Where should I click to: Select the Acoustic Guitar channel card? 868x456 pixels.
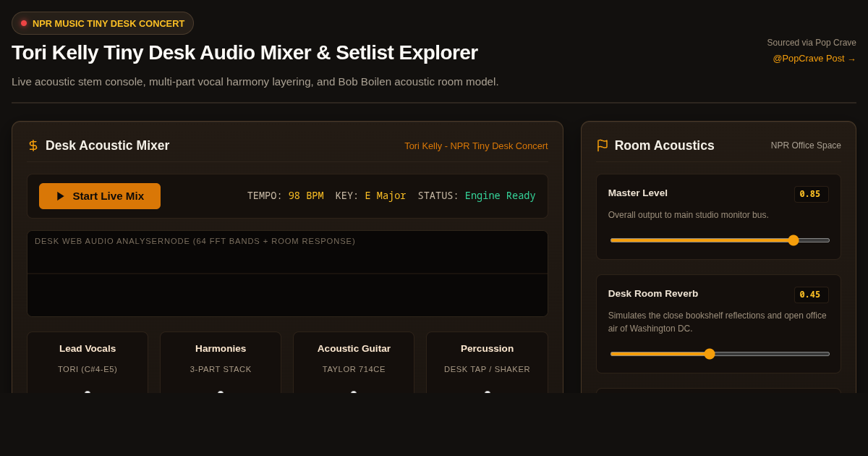[354, 363]
